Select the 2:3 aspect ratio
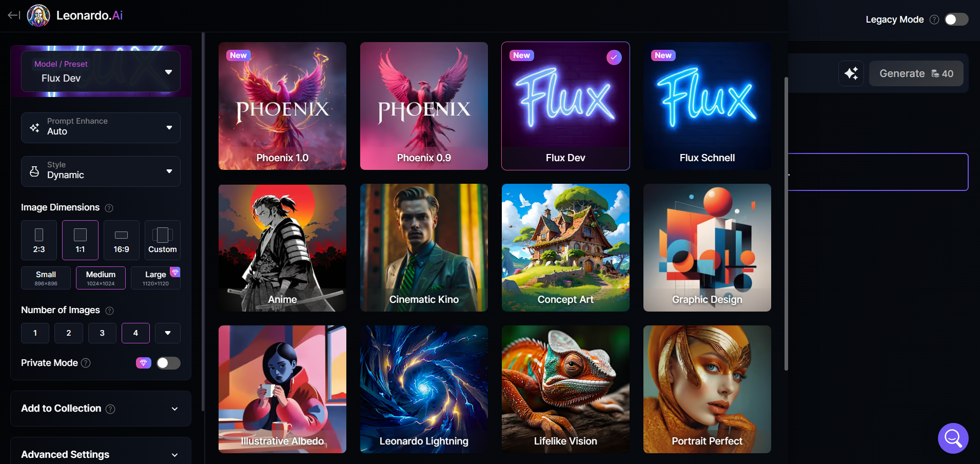 [39, 240]
